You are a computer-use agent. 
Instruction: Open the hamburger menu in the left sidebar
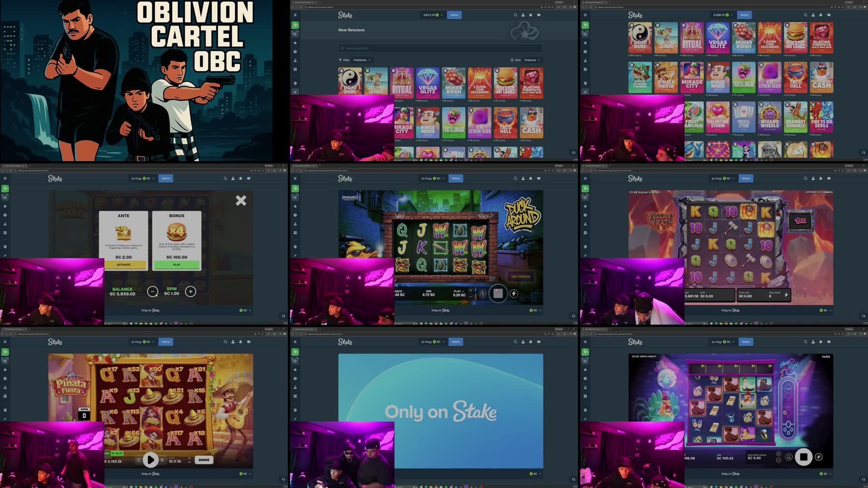295,15
